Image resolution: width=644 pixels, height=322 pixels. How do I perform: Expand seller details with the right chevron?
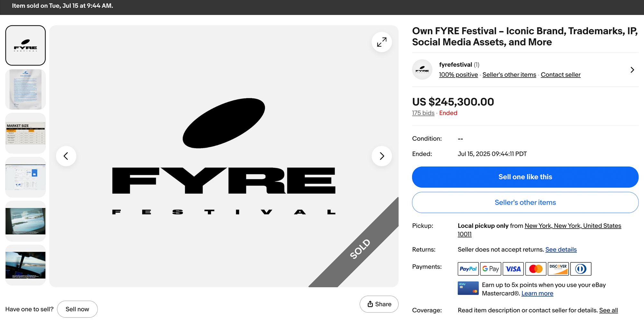(632, 70)
